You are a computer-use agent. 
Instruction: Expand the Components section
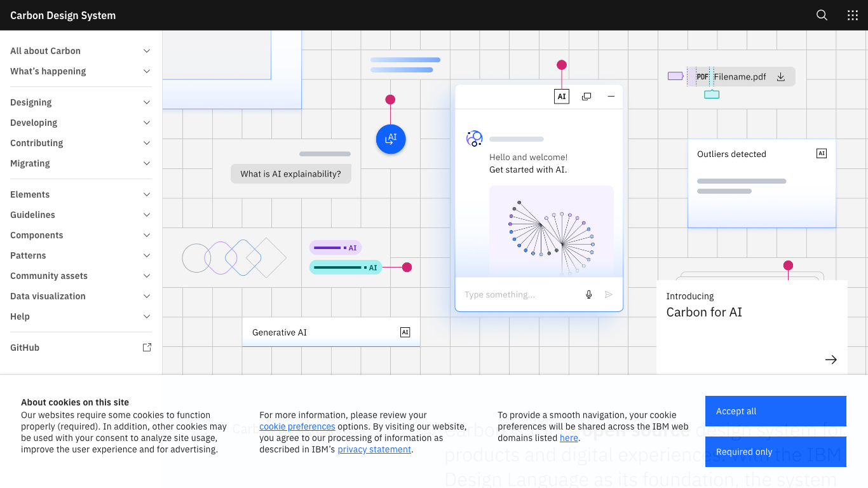pos(81,235)
